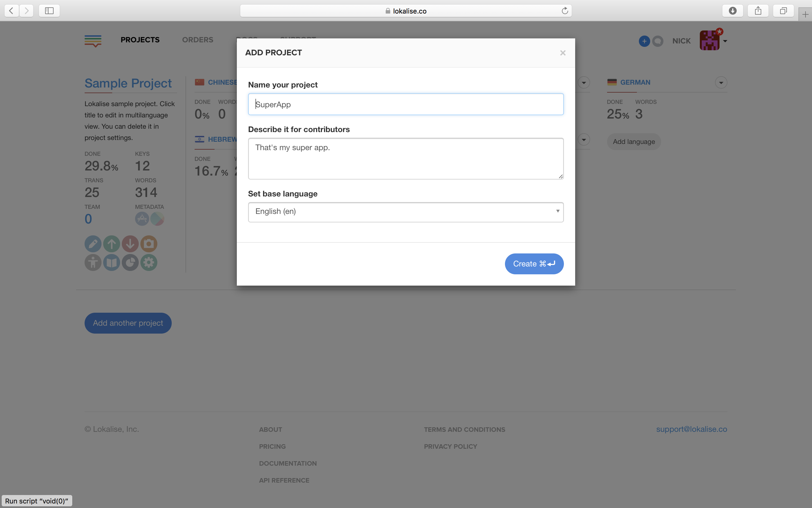This screenshot has height=508, width=812.
Task: Click the blue plus icon near NICK
Action: (644, 41)
